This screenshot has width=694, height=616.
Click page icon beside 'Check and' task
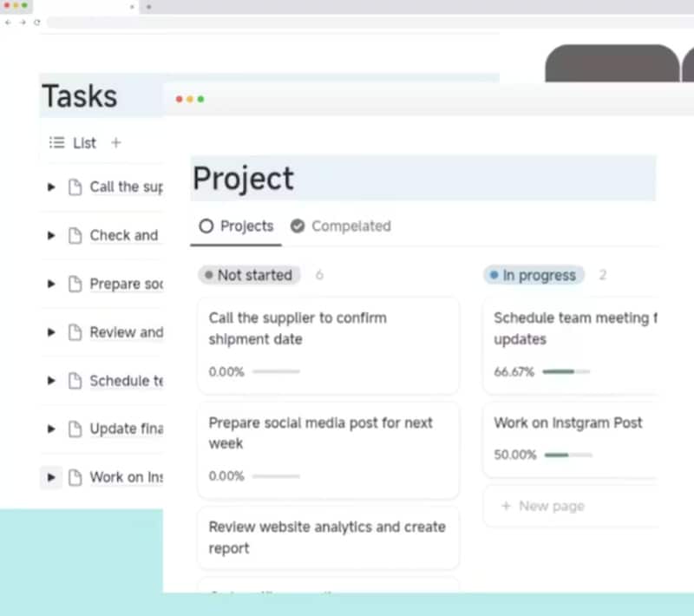(x=75, y=235)
